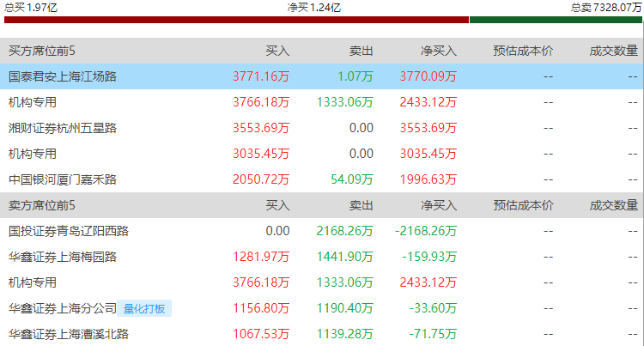Click the 中国银河厦门嘉禾路 seat name
The width and height of the screenshot is (644, 346).
(x=63, y=179)
